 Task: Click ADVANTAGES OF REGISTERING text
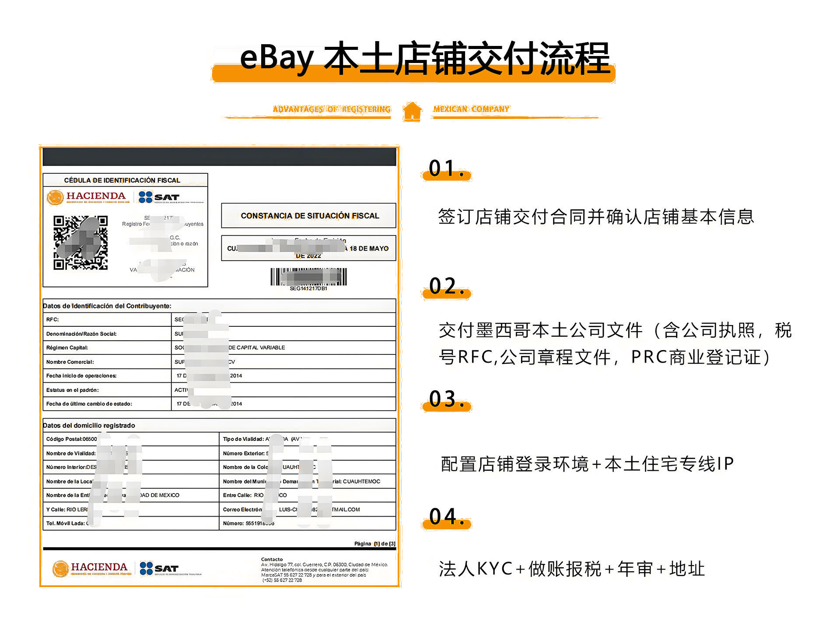(x=331, y=109)
